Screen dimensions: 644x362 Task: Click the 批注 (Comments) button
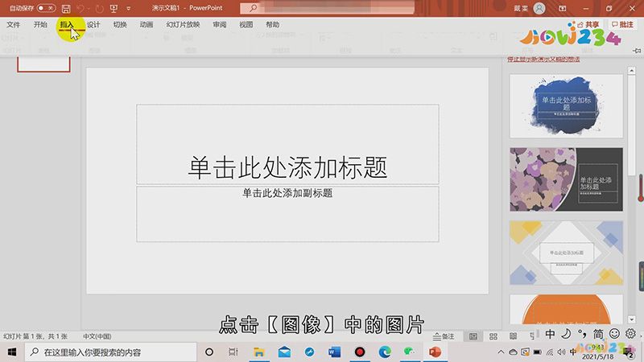622,25
